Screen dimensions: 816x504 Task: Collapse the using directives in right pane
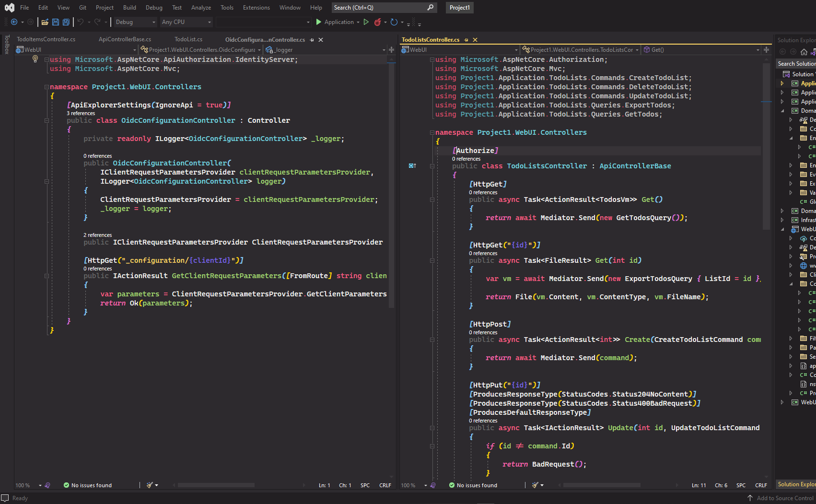click(432, 59)
